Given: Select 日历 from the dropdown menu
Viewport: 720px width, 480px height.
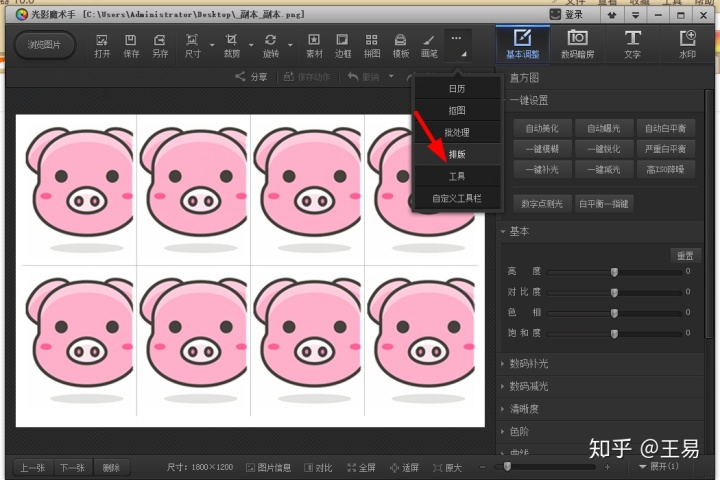Looking at the screenshot, I should (x=457, y=89).
